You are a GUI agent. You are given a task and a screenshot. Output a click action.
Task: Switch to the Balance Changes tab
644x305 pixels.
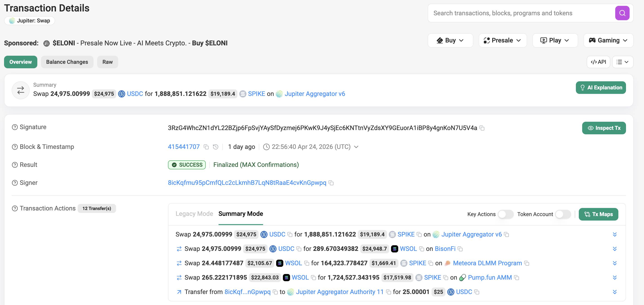click(67, 62)
